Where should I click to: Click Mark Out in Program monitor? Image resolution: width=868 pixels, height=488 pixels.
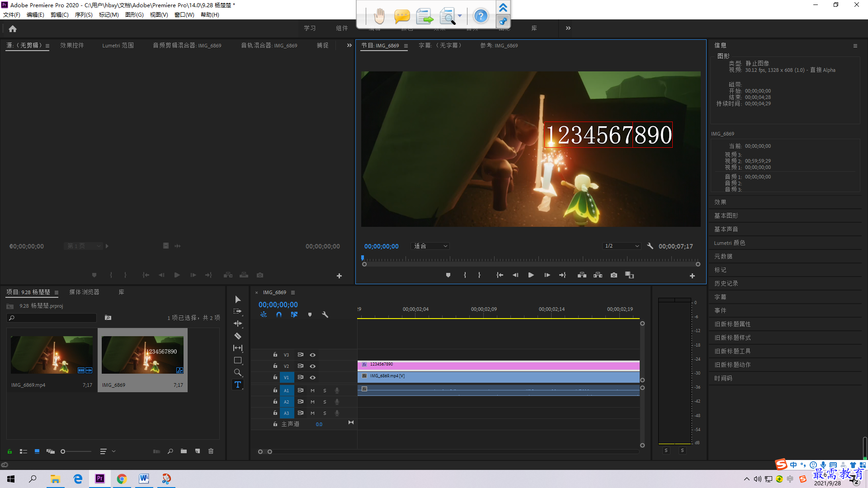pyautogui.click(x=479, y=275)
